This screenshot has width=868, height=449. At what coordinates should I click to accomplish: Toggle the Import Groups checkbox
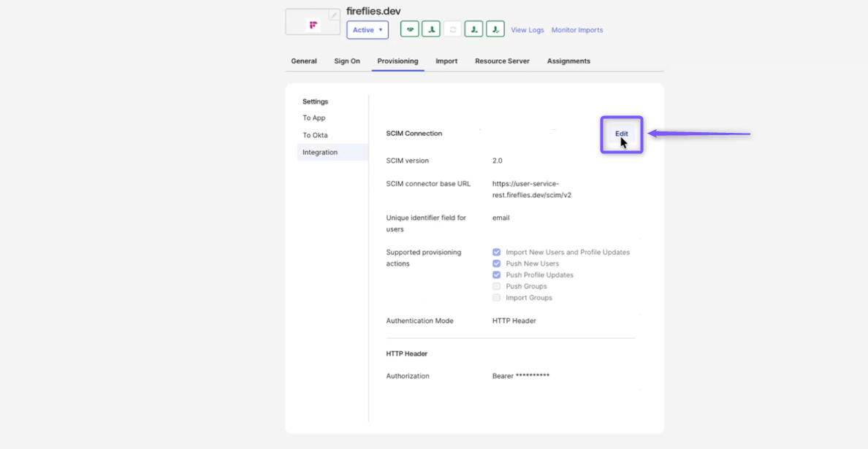[x=497, y=297]
